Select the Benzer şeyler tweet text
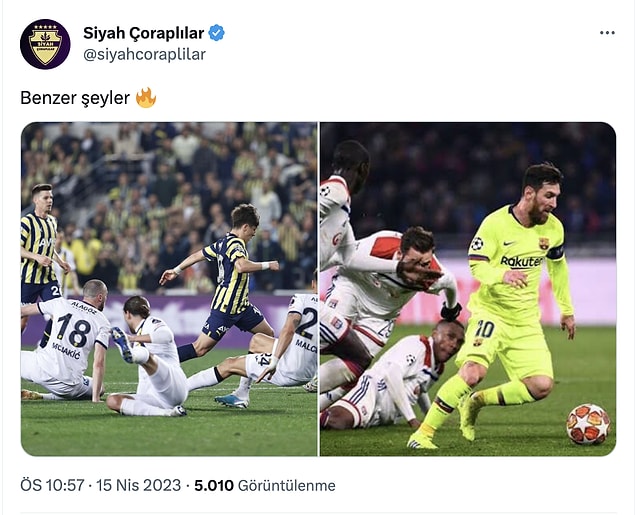The image size is (635, 515). 75,98
